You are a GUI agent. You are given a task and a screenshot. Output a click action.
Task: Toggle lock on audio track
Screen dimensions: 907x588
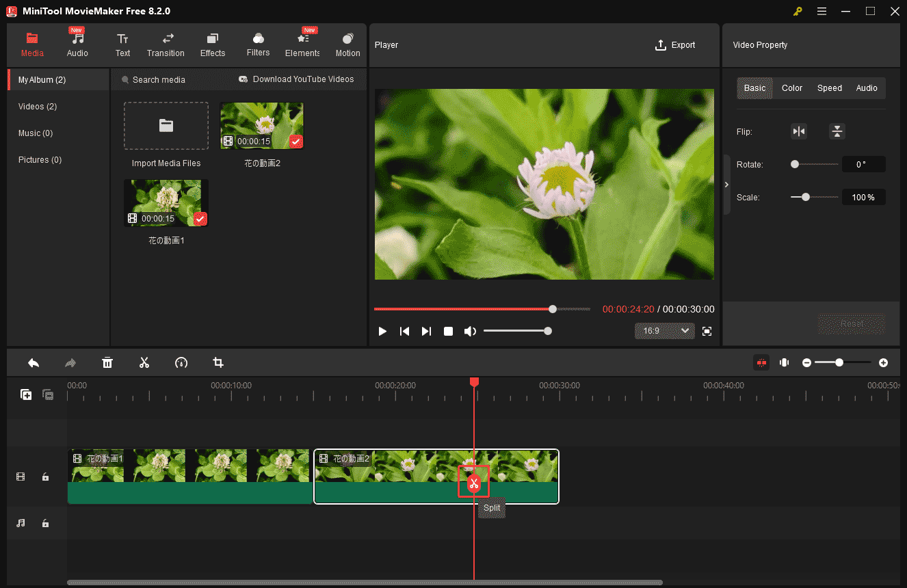tap(45, 523)
